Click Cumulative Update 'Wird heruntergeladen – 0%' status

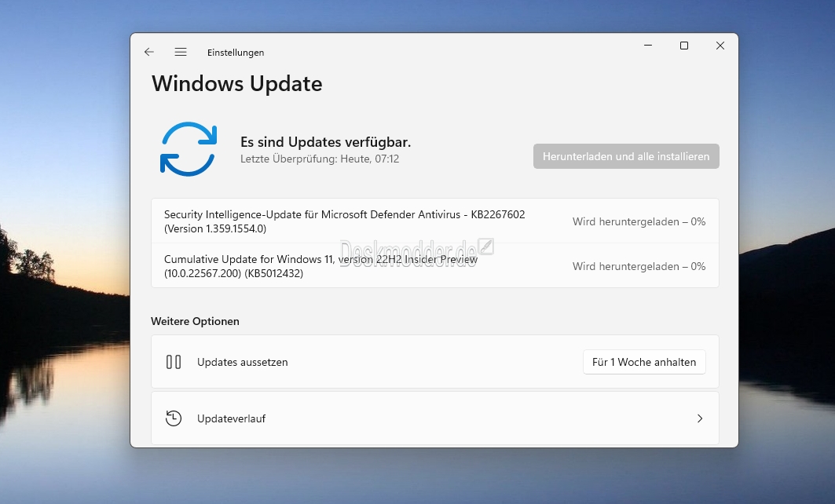click(x=639, y=266)
